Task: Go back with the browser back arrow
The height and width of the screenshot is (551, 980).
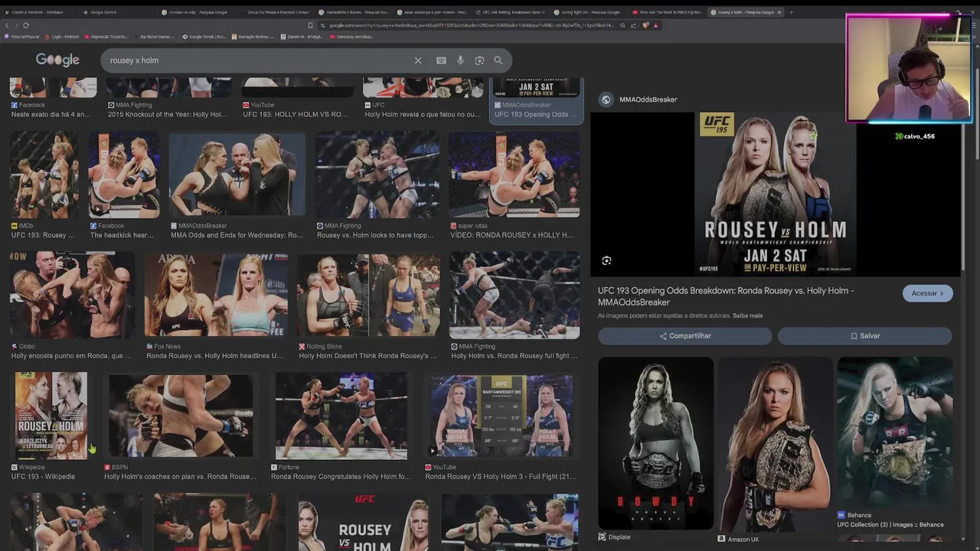Action: coord(6,25)
